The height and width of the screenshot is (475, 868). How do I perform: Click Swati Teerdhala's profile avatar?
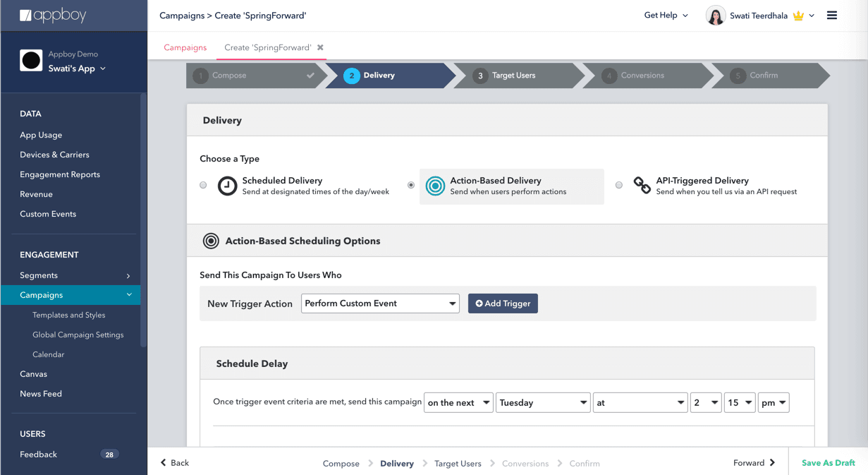[715, 16]
